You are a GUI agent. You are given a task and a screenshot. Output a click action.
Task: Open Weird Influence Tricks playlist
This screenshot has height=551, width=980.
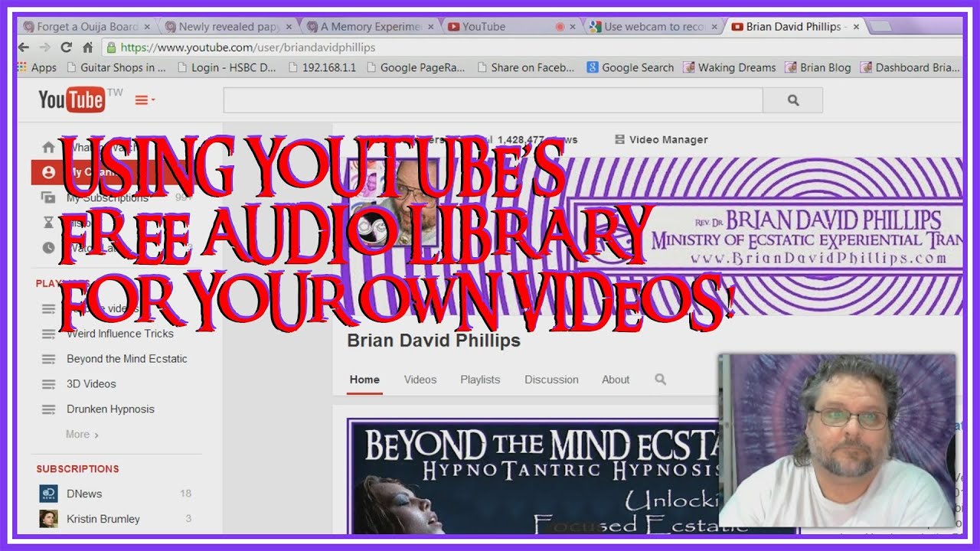[119, 334]
